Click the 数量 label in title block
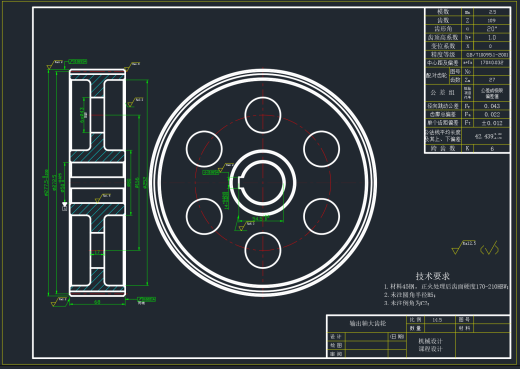The height and width of the screenshot is (369, 520). [x=415, y=328]
